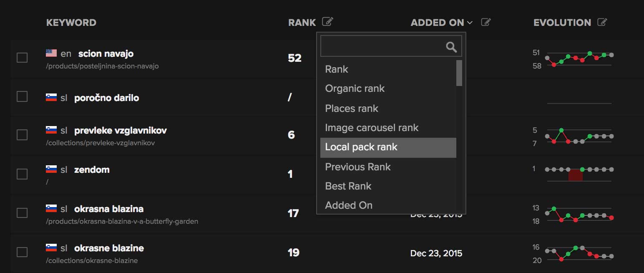The width and height of the screenshot is (644, 273).
Task: Toggle sort arrow next to ADDED ON
Action: pos(470,23)
